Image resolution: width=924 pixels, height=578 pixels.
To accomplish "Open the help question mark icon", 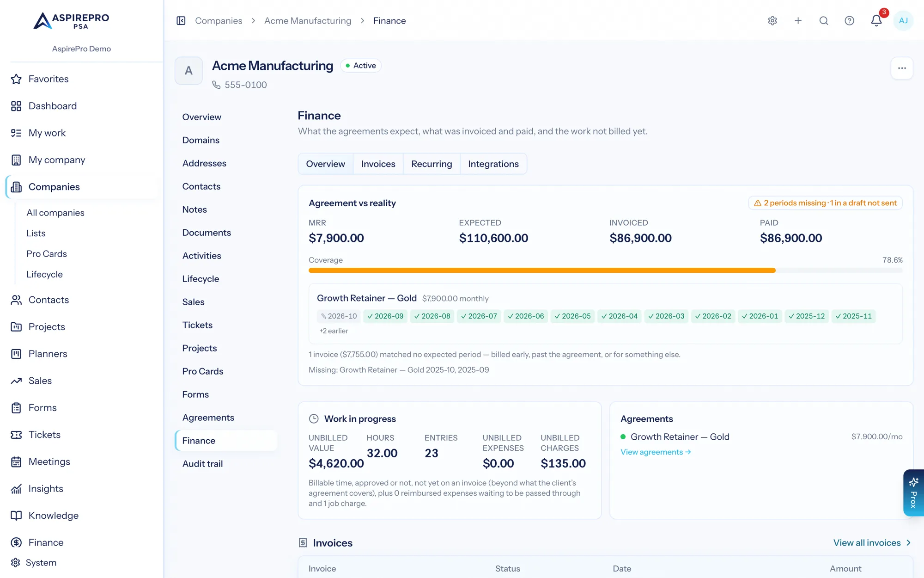I will pyautogui.click(x=849, y=21).
